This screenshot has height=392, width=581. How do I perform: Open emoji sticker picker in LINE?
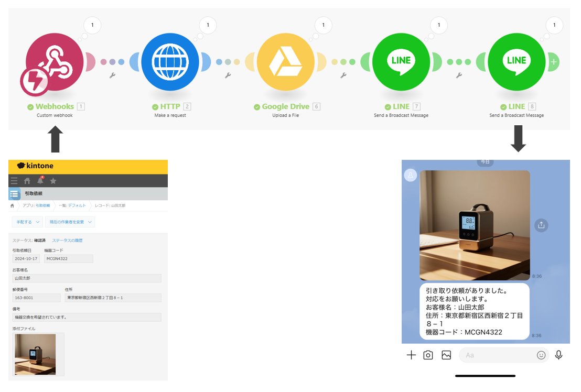point(541,355)
